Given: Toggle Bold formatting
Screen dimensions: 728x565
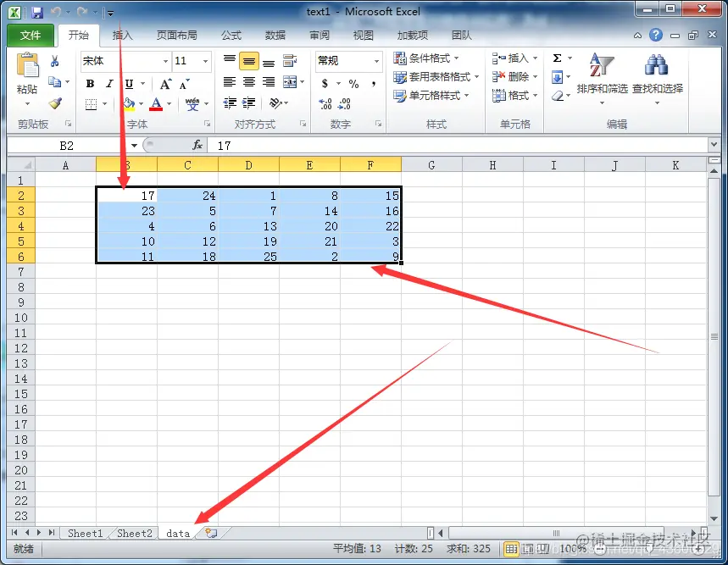Looking at the screenshot, I should click(90, 84).
